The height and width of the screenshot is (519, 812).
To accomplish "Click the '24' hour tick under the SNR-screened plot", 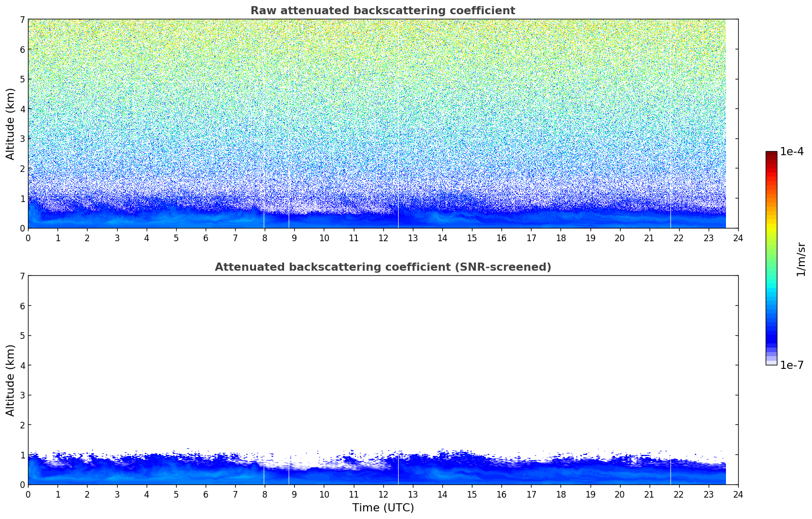I will pos(738,494).
